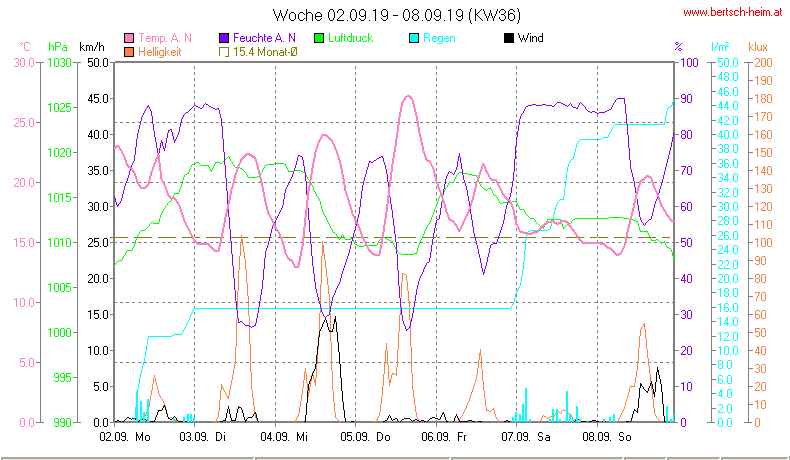Click the chart title Woche 02.09.19 - 08.09.19 (KW36)
790x460 pixels.
(397, 15)
